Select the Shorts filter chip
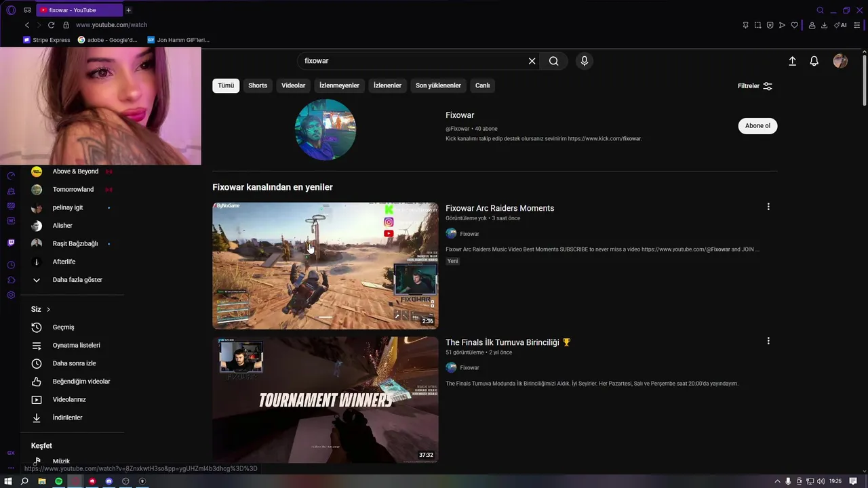This screenshot has width=868, height=488. 258,85
